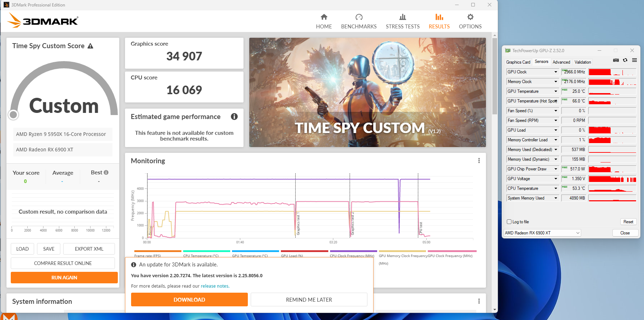Click the GPU Chip Power Draw red graph

(612, 169)
